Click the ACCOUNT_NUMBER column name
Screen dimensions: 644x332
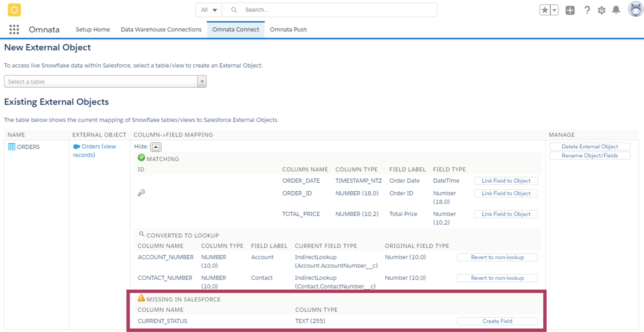pos(166,257)
